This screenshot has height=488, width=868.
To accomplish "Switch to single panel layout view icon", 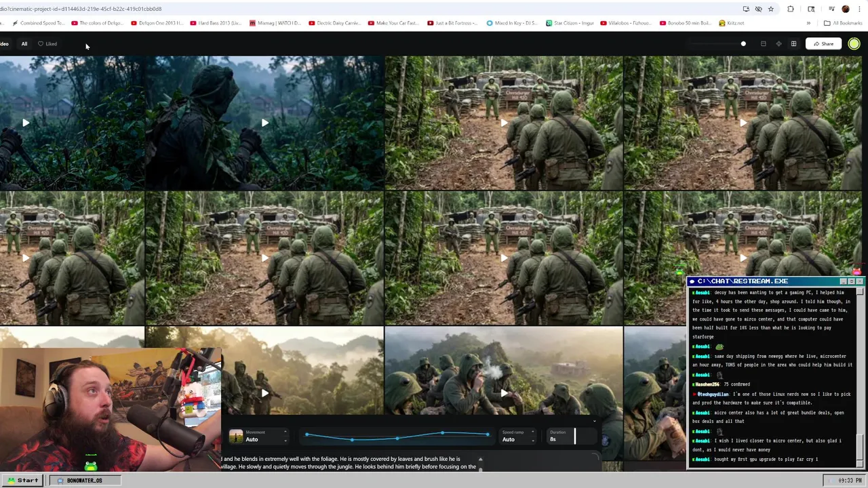I will point(763,44).
